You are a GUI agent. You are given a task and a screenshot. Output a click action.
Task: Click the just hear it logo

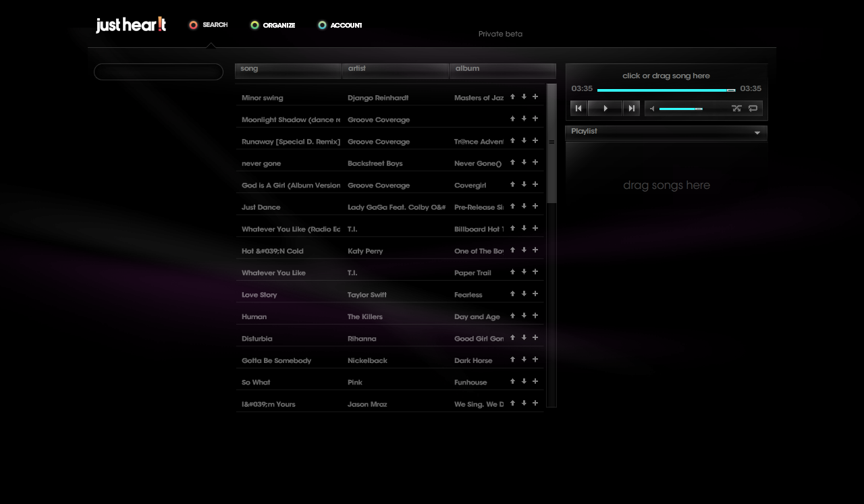pos(131,25)
